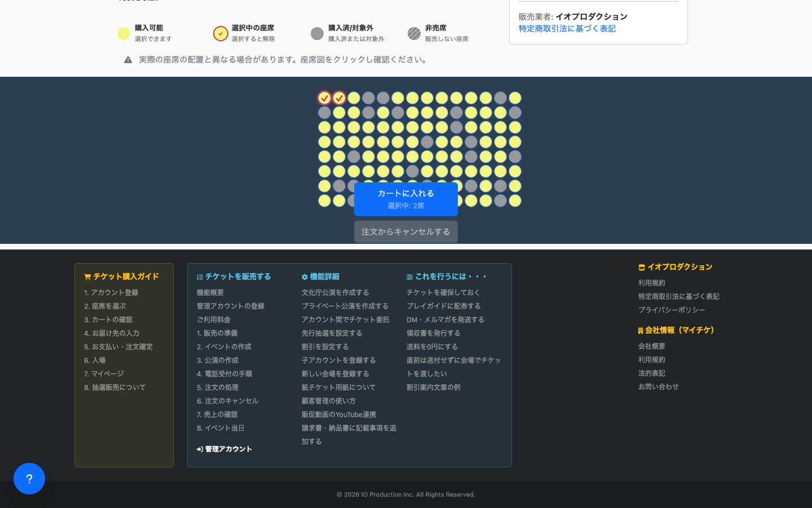
Task: Open the 機能概要 link
Action: [210, 292]
